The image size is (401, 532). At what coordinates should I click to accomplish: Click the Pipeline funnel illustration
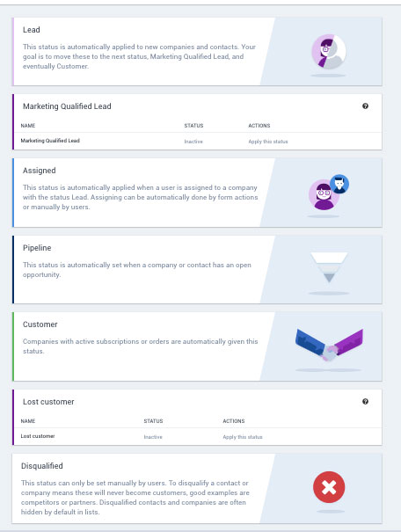[x=329, y=267]
